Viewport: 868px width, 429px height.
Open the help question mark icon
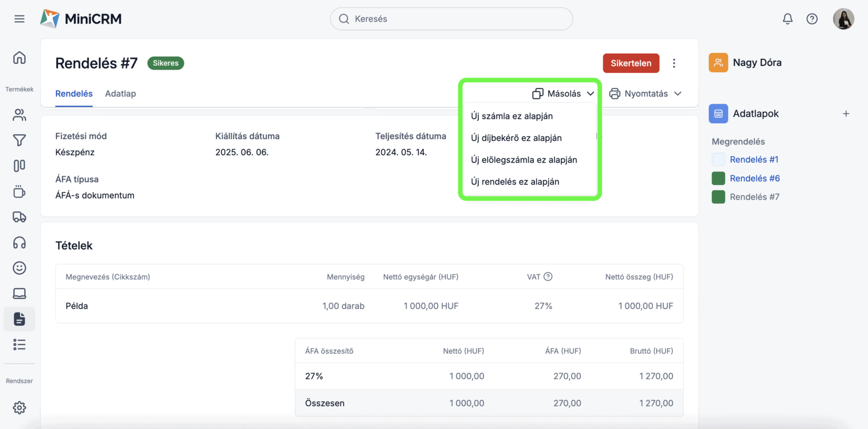[812, 19]
